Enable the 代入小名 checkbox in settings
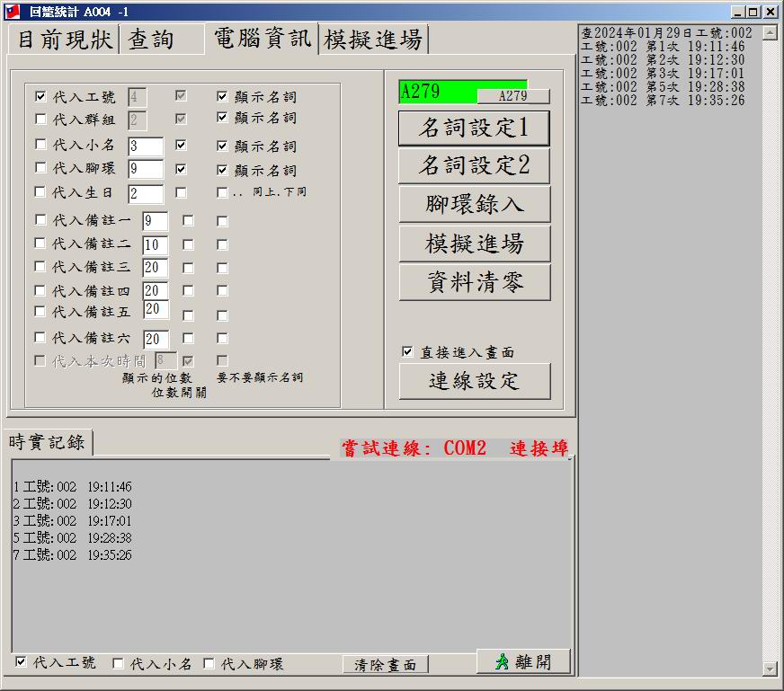Viewport: 784px width, 691px height. [x=40, y=145]
